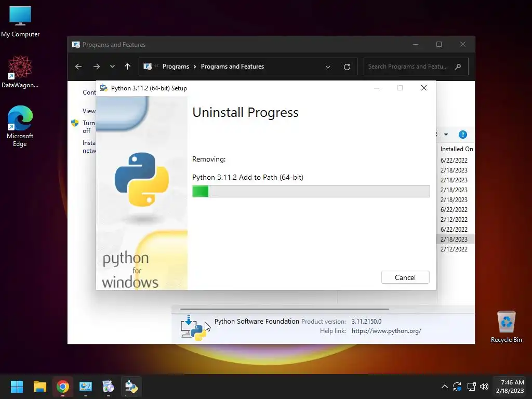Image resolution: width=532 pixels, height=399 pixels.
Task: Sort by Installed On column
Action: point(456,149)
